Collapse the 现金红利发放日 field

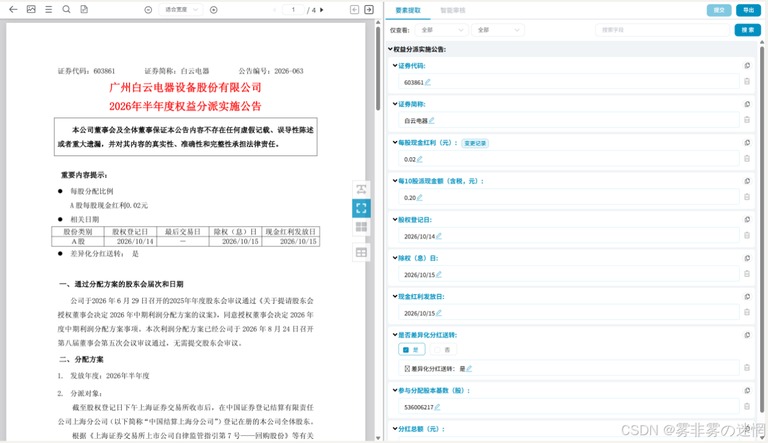[x=395, y=296]
